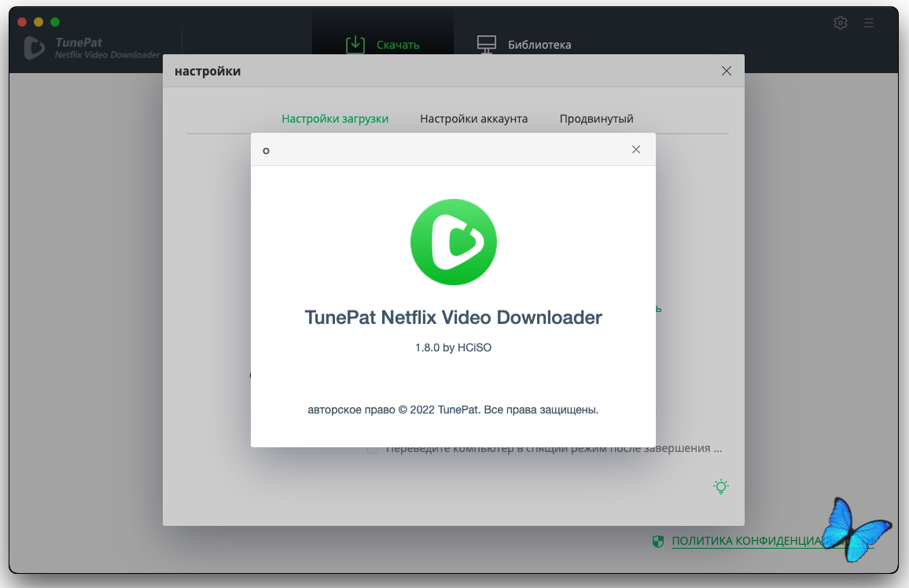Open Библиотека via its monitor icon
Screen dimensions: 909x588
487,45
